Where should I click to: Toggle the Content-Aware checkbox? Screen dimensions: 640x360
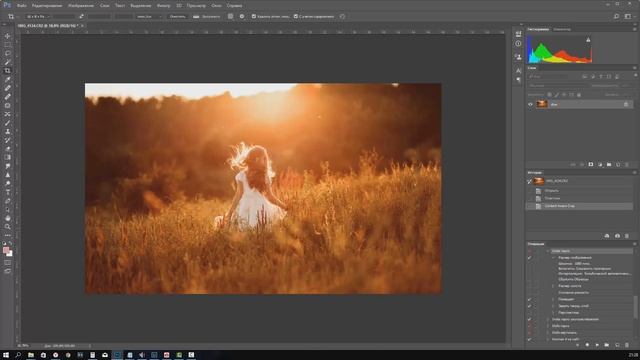click(296, 16)
